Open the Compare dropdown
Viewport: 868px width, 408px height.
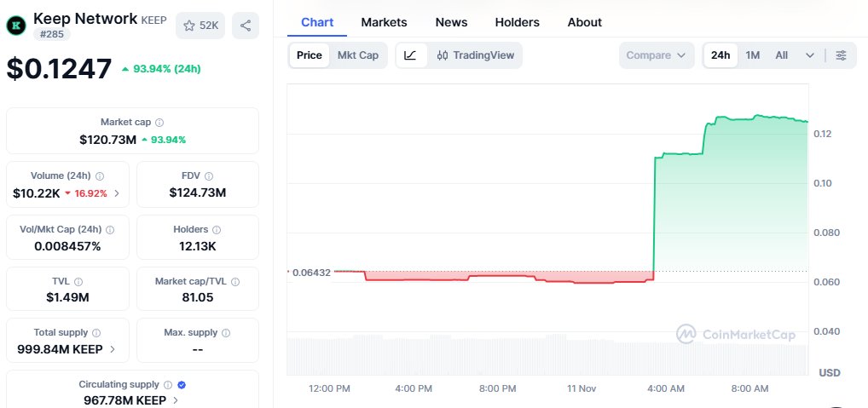[656, 55]
